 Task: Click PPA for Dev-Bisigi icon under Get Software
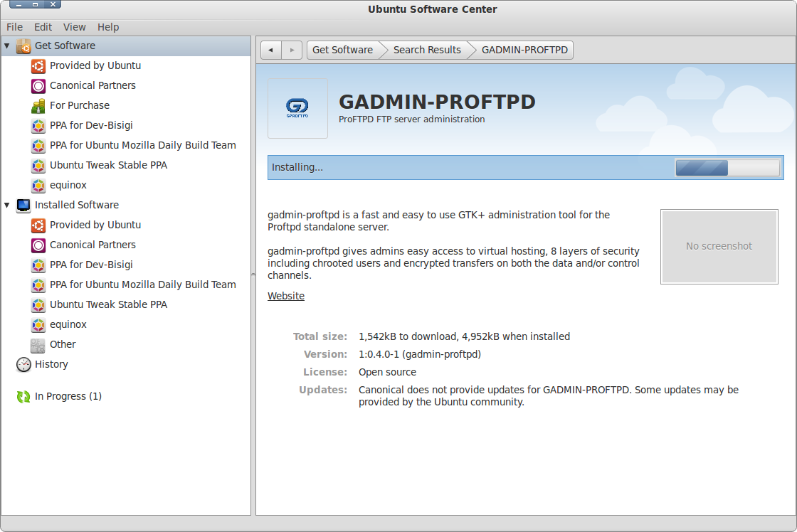click(38, 125)
